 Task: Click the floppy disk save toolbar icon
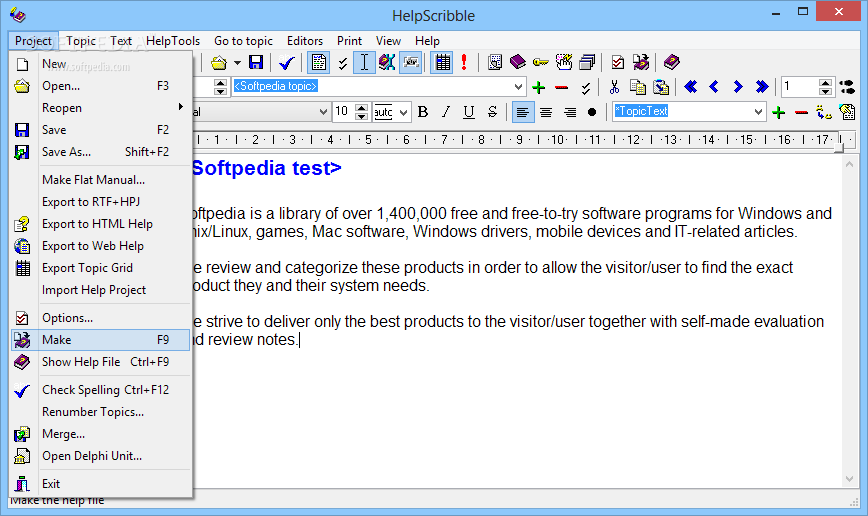(256, 63)
